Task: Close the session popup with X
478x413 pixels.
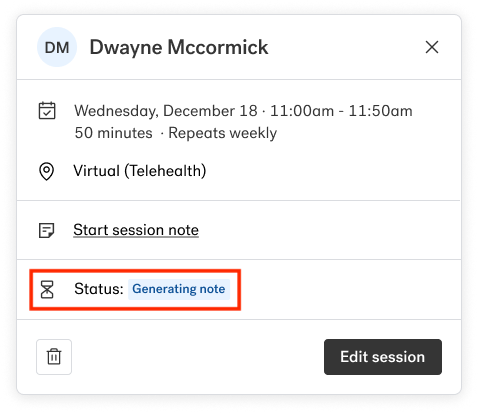Action: point(432,47)
